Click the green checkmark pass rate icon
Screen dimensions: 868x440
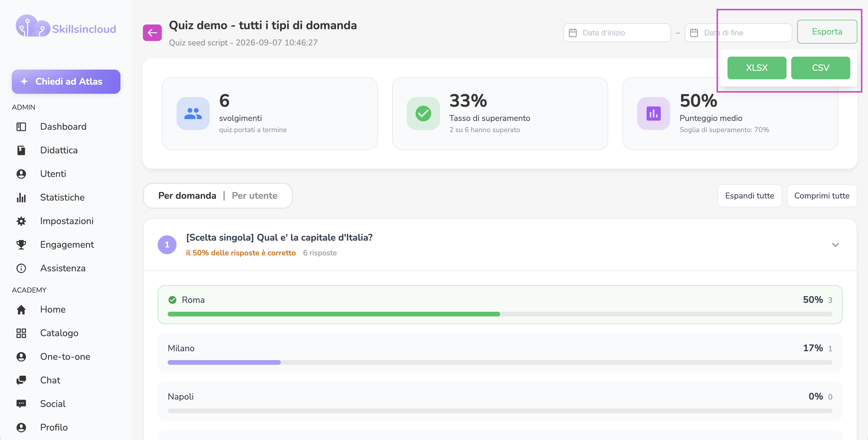tap(423, 114)
